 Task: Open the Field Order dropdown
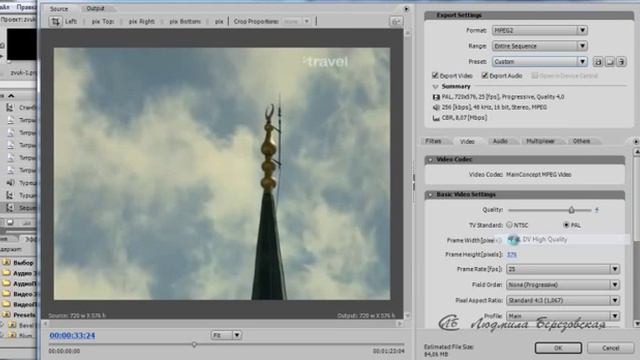click(563, 284)
